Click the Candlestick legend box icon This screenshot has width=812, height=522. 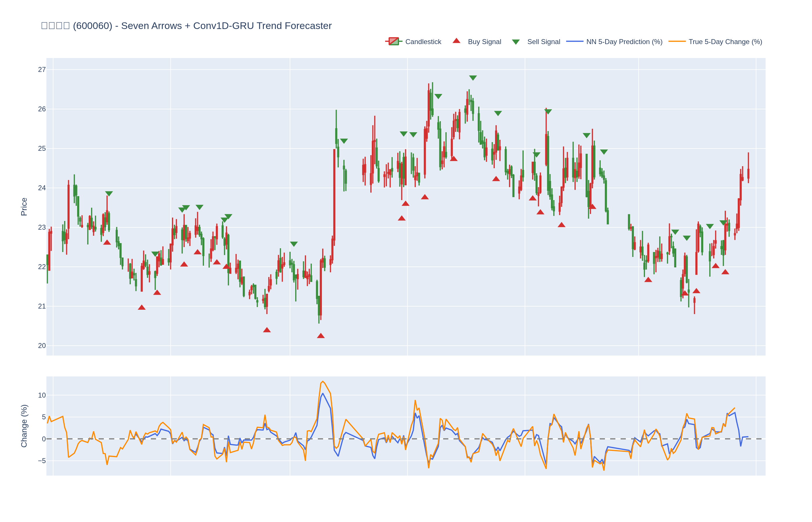[x=394, y=41]
